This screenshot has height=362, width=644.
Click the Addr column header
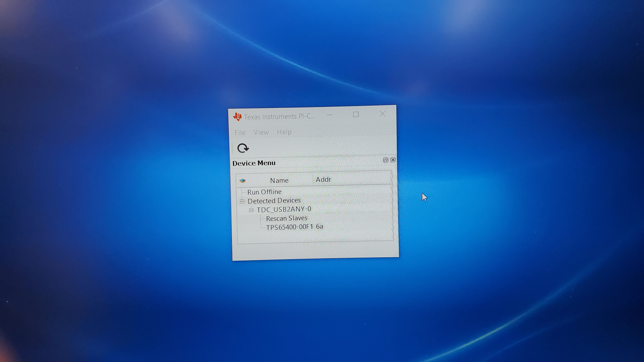323,180
